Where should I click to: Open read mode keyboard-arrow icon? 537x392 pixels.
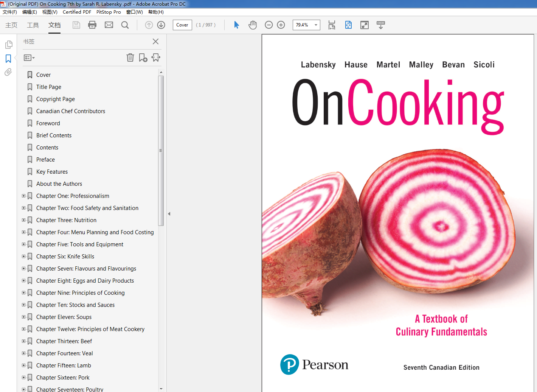point(381,25)
